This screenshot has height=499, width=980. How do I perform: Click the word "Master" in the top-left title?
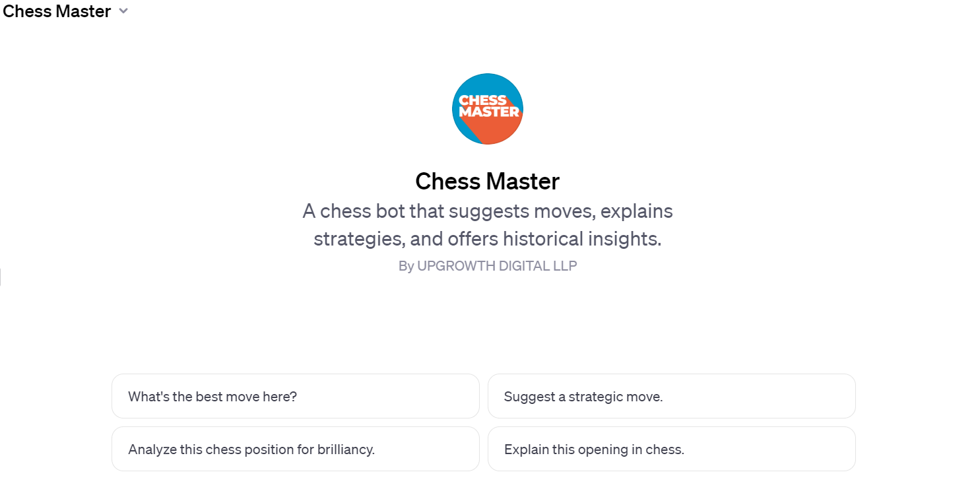pyautogui.click(x=84, y=11)
